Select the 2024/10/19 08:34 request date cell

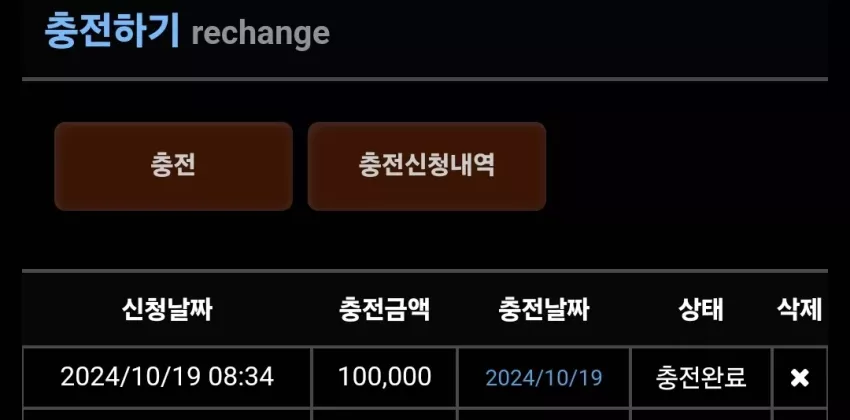(167, 377)
